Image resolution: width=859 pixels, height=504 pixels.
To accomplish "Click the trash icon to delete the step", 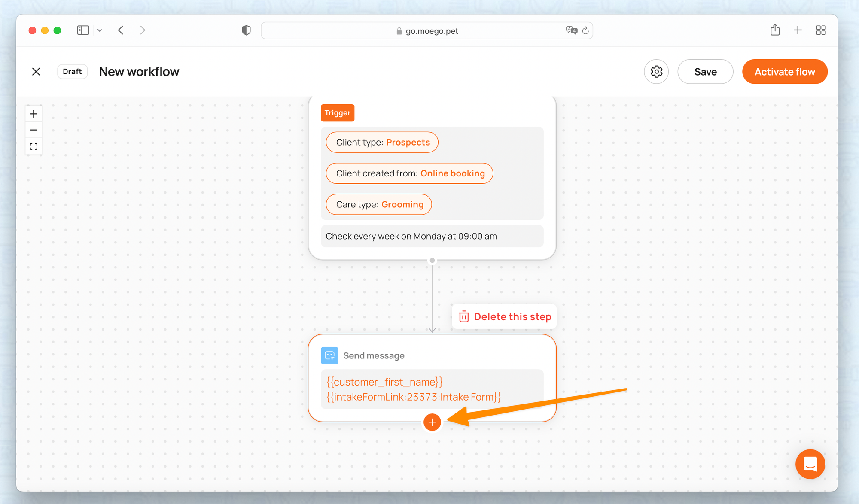I will [x=464, y=317].
